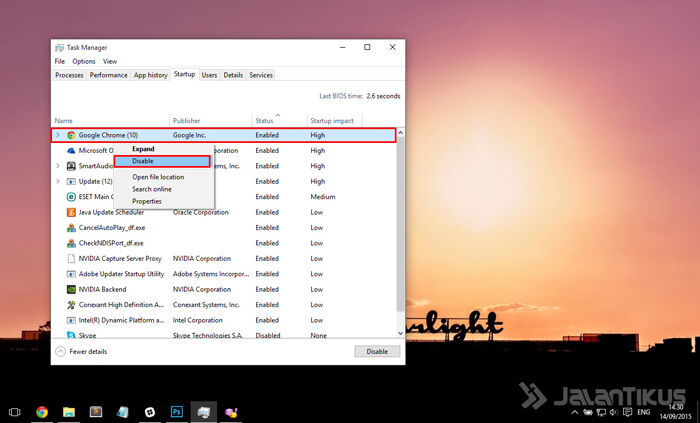
Task: Click the ESET Main GUI entry icon
Action: [x=71, y=197]
